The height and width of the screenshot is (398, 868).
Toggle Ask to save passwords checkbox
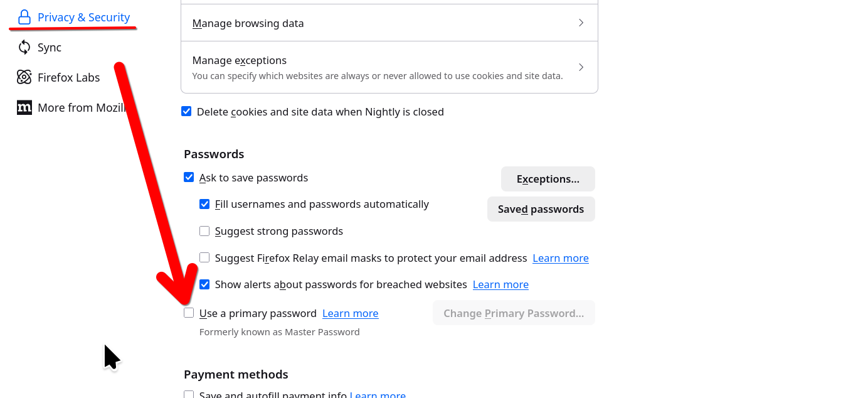[x=189, y=178]
